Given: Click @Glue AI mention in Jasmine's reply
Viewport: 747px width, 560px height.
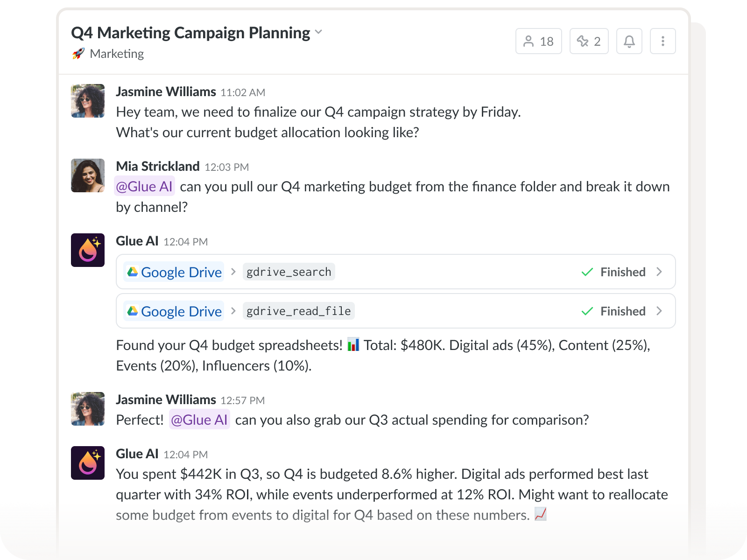Looking at the screenshot, I should tap(199, 420).
